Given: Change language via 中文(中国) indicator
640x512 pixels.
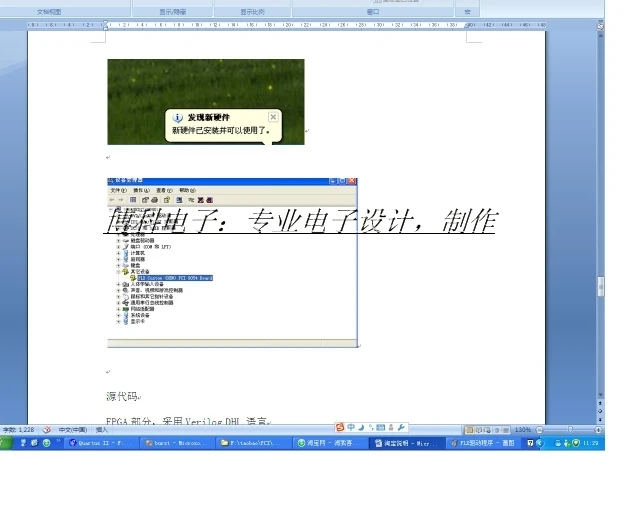Looking at the screenshot, I should pyautogui.click(x=73, y=430).
